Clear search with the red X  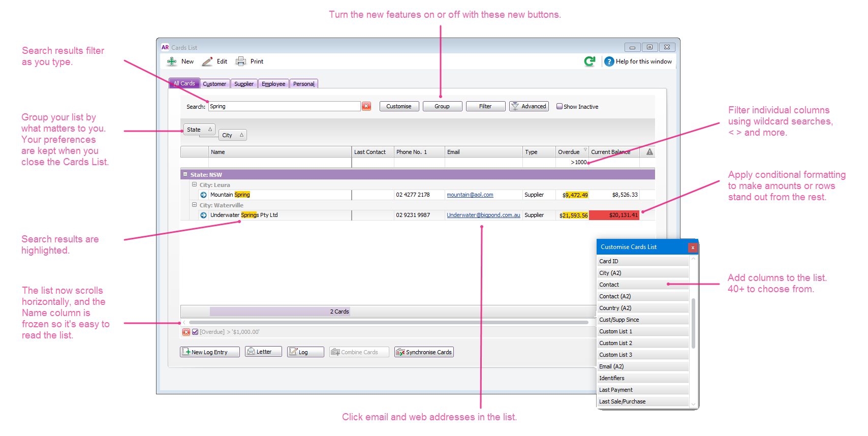366,106
